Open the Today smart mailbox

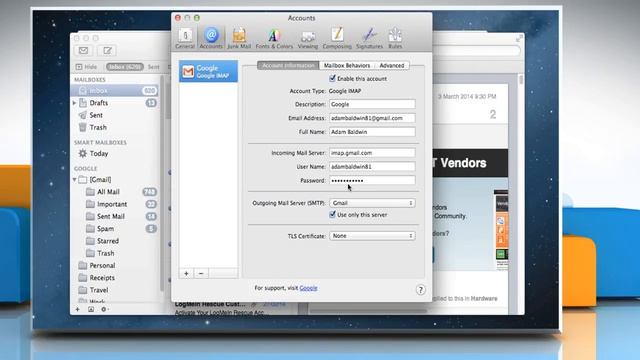tap(99, 153)
